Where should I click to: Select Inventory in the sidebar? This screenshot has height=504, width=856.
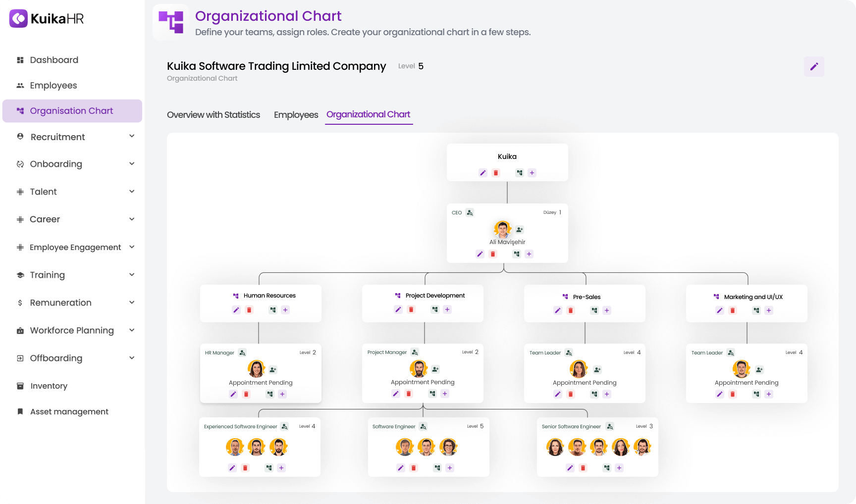49,386
